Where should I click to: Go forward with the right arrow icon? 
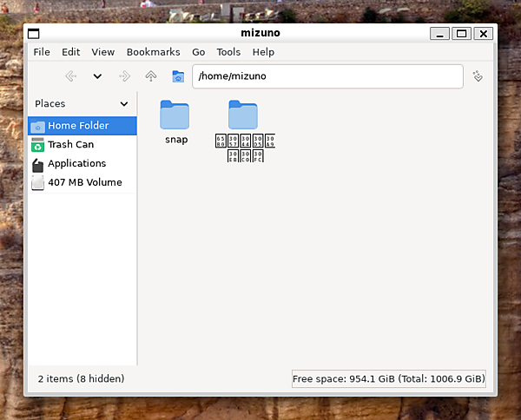[x=124, y=76]
